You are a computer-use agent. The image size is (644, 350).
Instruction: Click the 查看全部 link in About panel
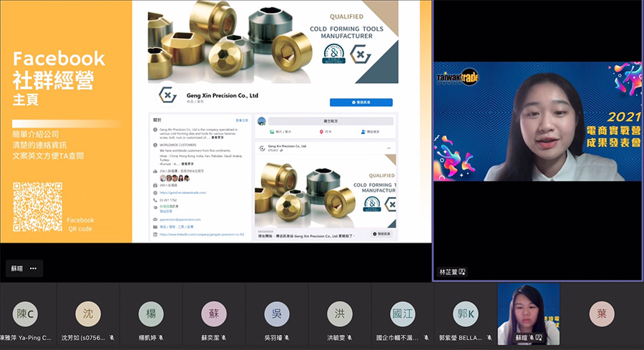(242, 120)
